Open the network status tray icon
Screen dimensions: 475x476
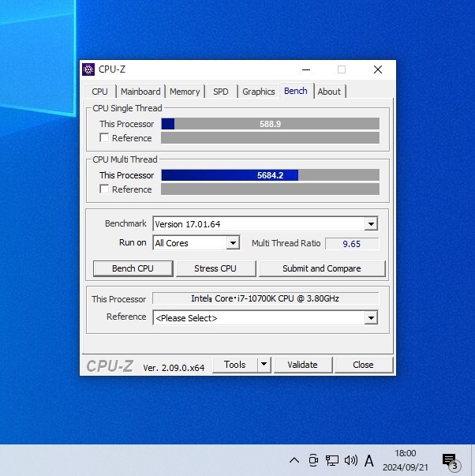pyautogui.click(x=332, y=460)
